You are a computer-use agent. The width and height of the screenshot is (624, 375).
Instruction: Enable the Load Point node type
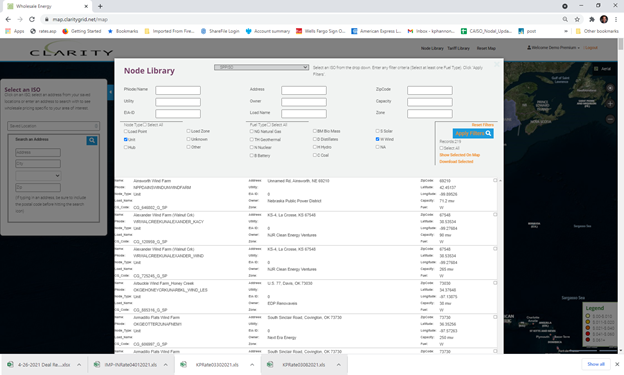[126, 131]
